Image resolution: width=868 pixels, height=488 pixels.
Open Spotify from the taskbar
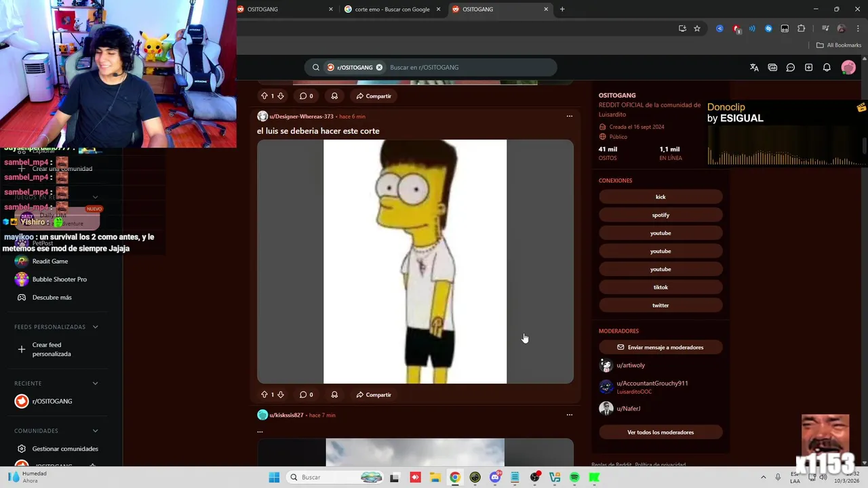(574, 477)
